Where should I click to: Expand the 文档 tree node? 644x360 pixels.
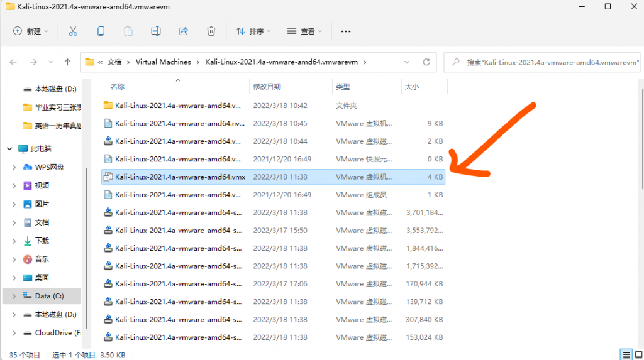pos(14,222)
